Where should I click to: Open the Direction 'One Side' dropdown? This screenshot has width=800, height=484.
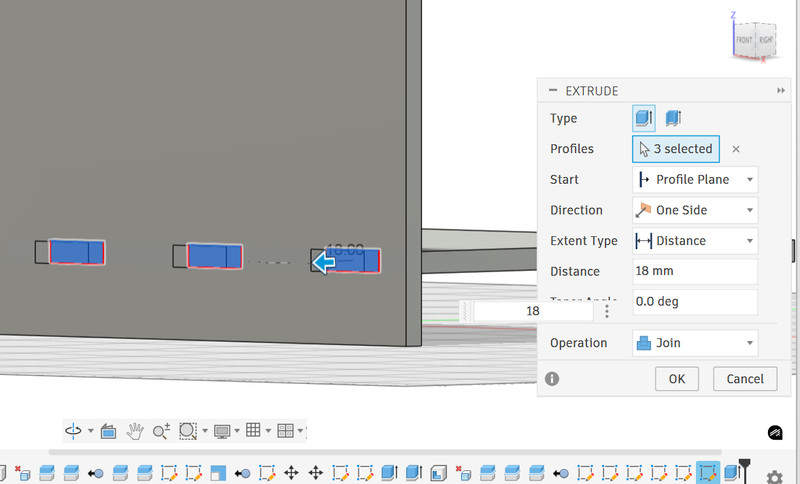[695, 210]
